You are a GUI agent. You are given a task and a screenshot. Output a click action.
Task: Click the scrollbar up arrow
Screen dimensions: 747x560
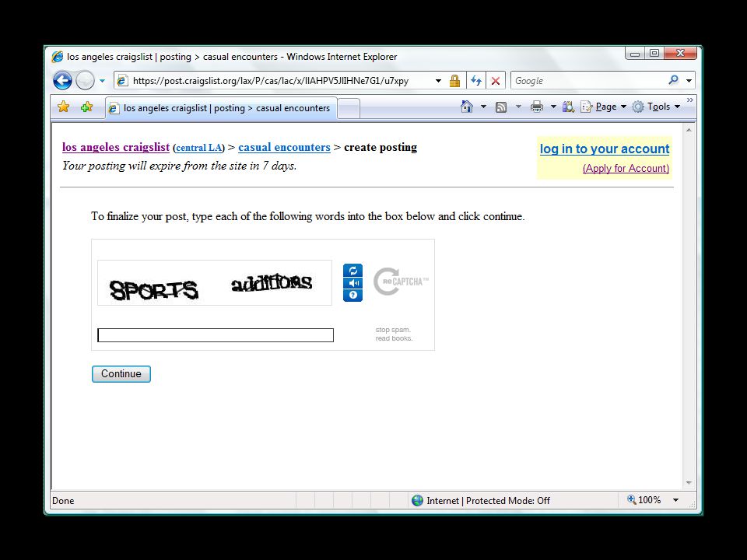point(689,130)
